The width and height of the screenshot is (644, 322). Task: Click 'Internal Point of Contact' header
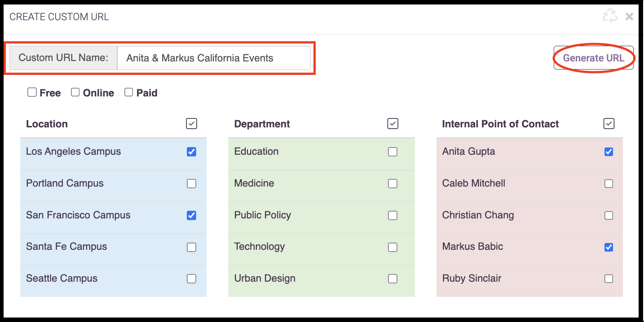[500, 124]
